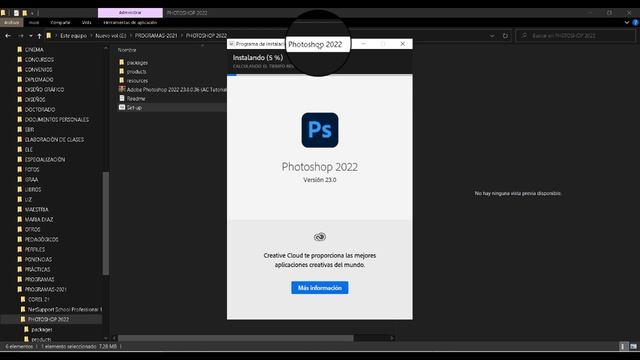
Task: Click the file list horizontal scrollbar
Action: 236,338
